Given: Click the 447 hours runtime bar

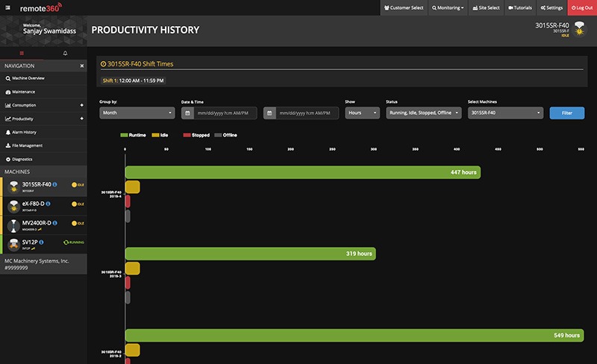Looking at the screenshot, I should coord(302,172).
